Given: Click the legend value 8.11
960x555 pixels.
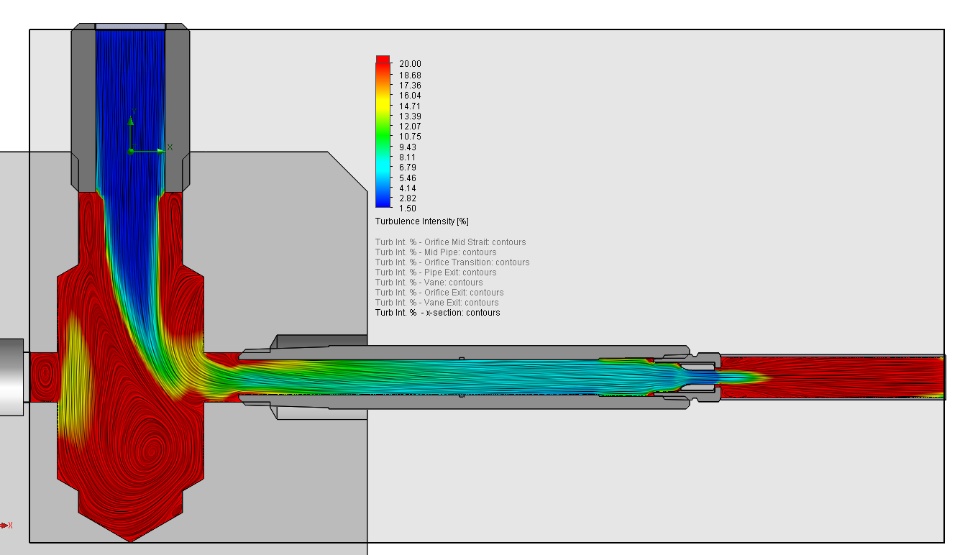Looking at the screenshot, I should click(x=408, y=157).
